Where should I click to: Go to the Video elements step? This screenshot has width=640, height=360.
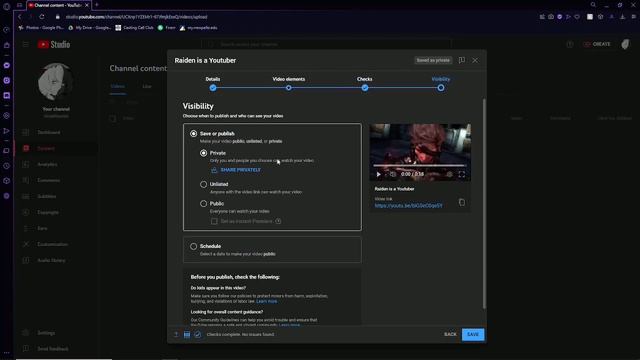point(289,87)
